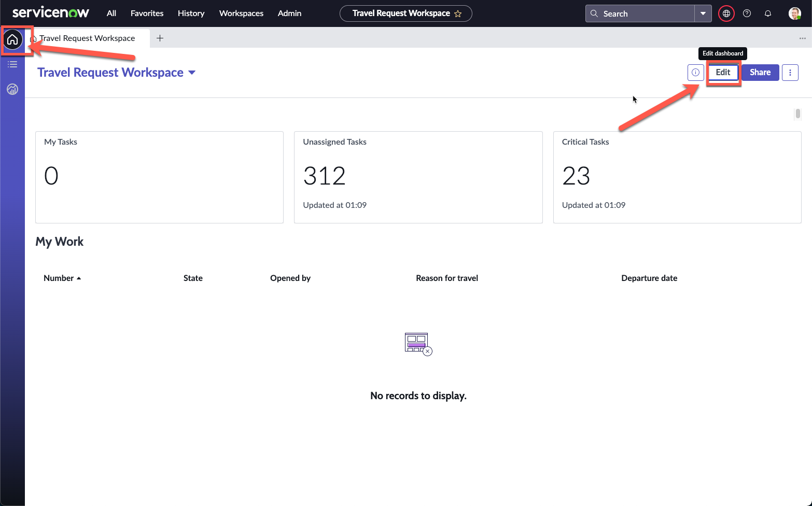Viewport: 812px width, 506px height.
Task: Open the List icon in sidebar
Action: pyautogui.click(x=12, y=64)
